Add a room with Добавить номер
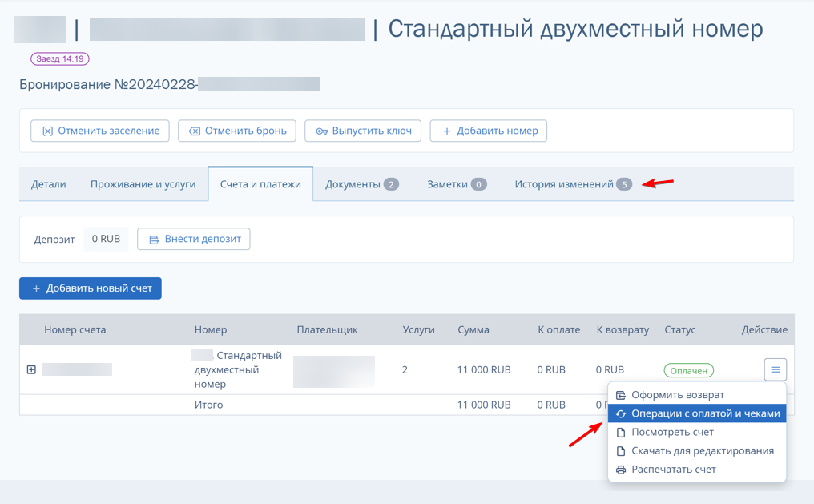 (x=489, y=131)
